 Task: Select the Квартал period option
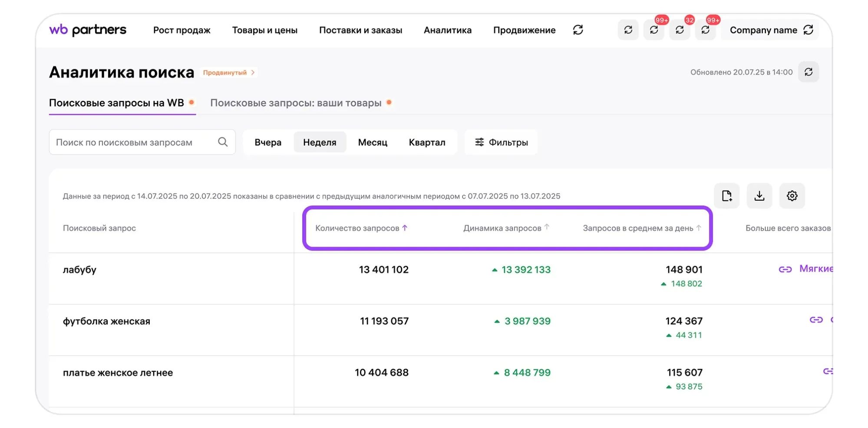click(427, 143)
